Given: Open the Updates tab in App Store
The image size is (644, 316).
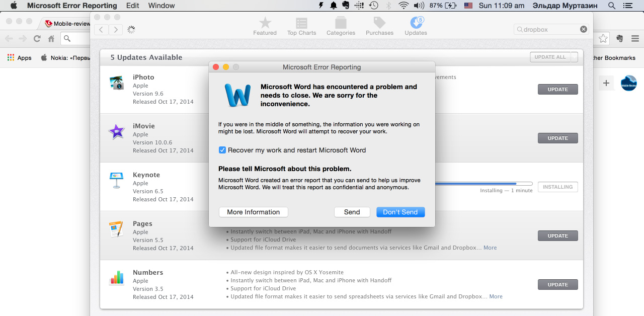Looking at the screenshot, I should click(416, 26).
